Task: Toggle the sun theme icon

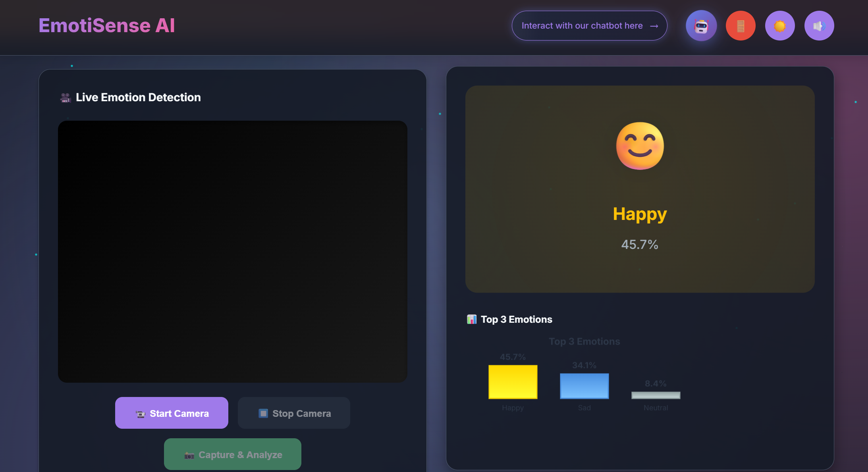Action: tap(779, 25)
